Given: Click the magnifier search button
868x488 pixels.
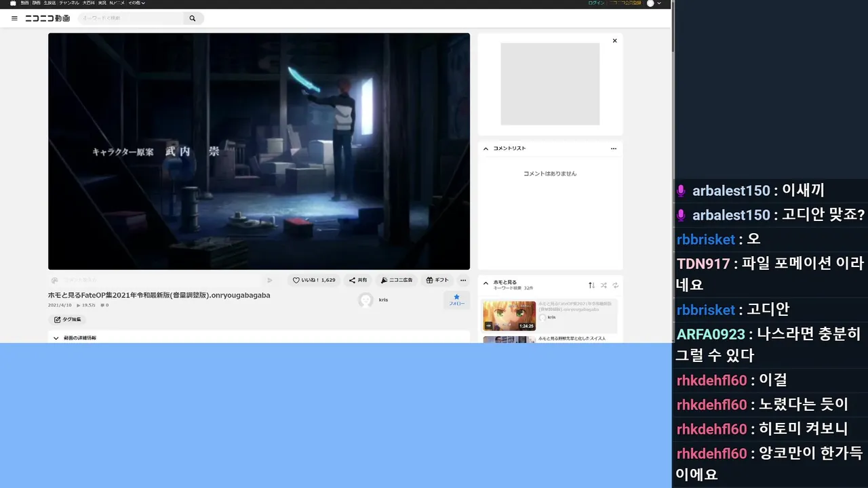Looking at the screenshot, I should pyautogui.click(x=193, y=18).
